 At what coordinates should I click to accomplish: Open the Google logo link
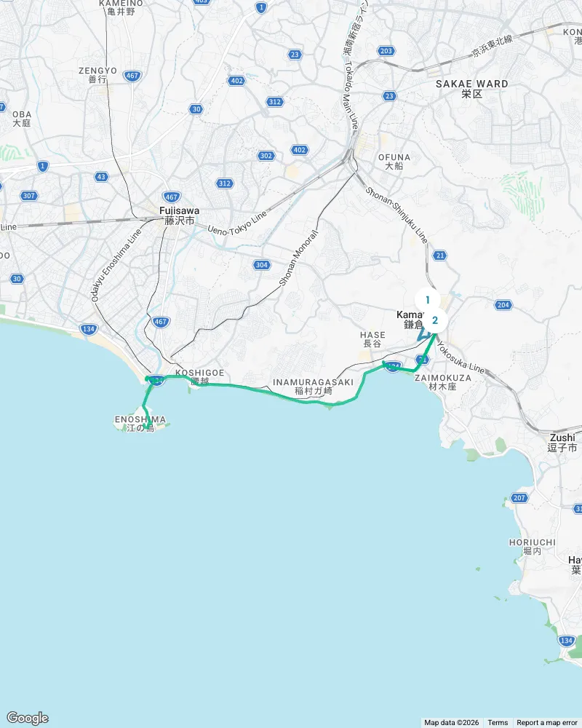[x=28, y=718]
